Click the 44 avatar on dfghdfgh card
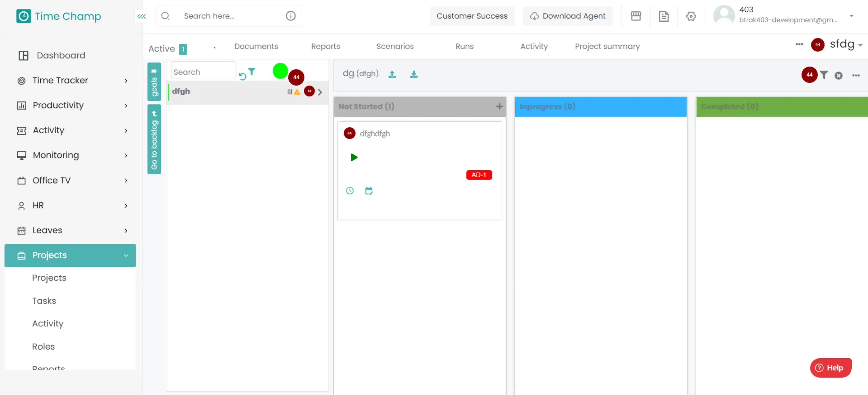Screen dimensions: 868x395 tap(349, 133)
